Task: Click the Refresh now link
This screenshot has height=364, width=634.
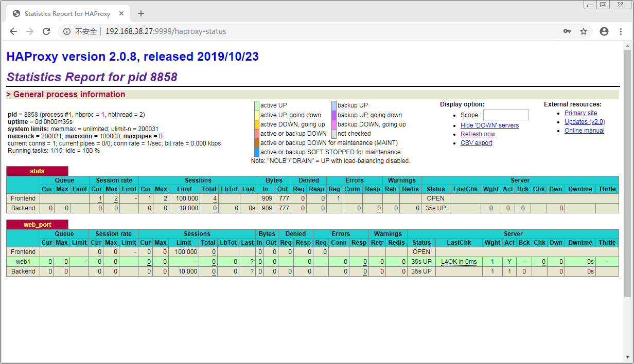Action: [x=478, y=134]
